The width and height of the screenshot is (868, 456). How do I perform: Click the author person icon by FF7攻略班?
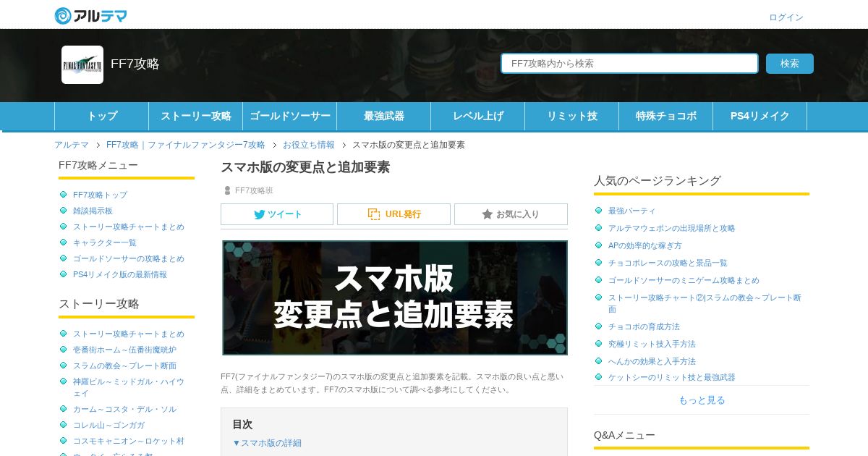click(227, 190)
